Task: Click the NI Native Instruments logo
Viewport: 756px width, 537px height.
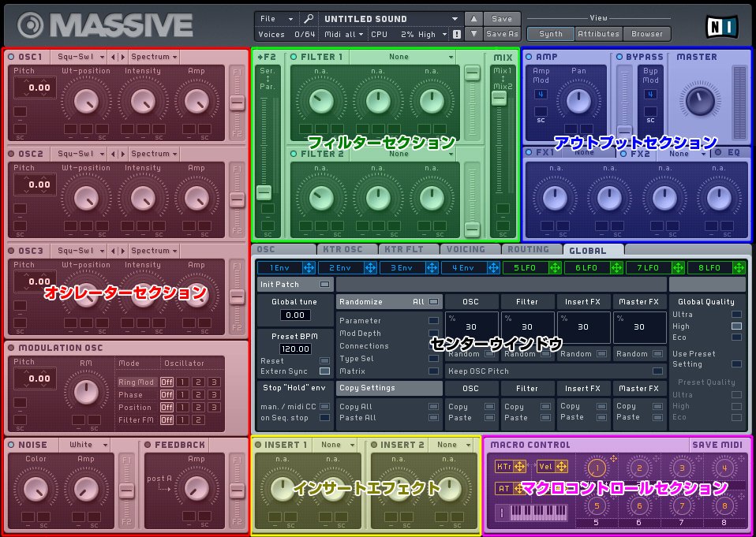Action: pyautogui.click(x=722, y=27)
